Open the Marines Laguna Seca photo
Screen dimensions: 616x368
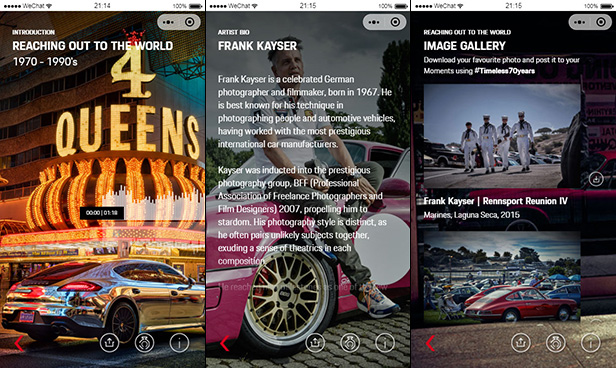(502, 136)
